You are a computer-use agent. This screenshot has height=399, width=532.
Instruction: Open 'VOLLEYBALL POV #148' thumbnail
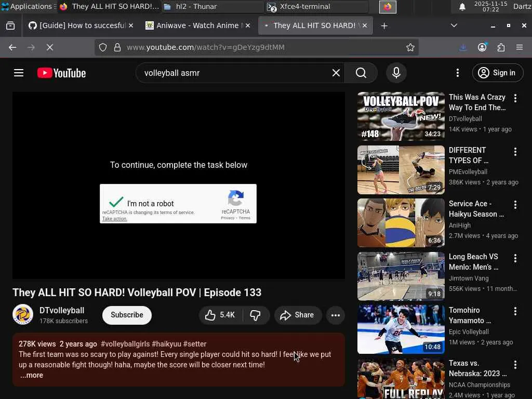[x=401, y=116]
